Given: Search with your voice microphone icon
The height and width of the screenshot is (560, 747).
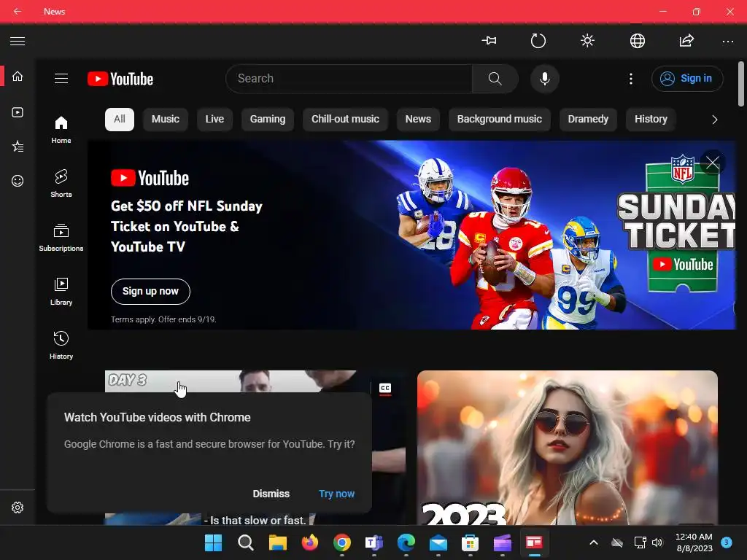Looking at the screenshot, I should [544, 79].
